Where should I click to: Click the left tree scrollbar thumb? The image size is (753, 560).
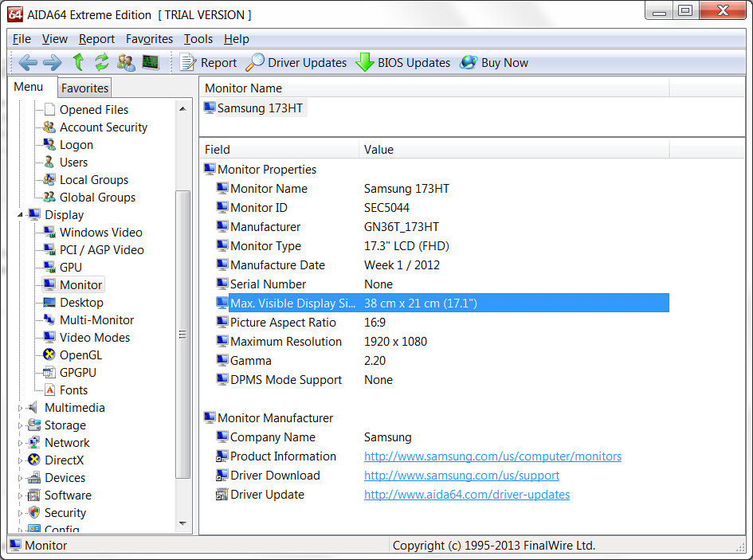coord(182,335)
